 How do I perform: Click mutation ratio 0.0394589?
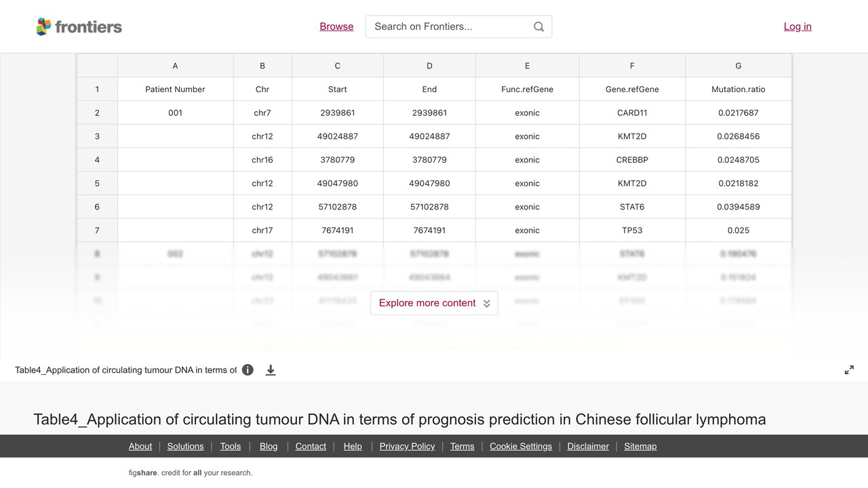pyautogui.click(x=738, y=207)
